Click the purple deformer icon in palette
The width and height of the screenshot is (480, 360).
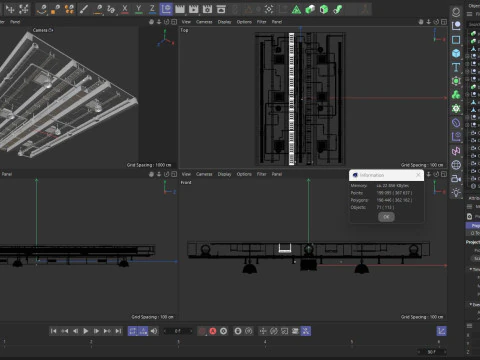(456, 123)
